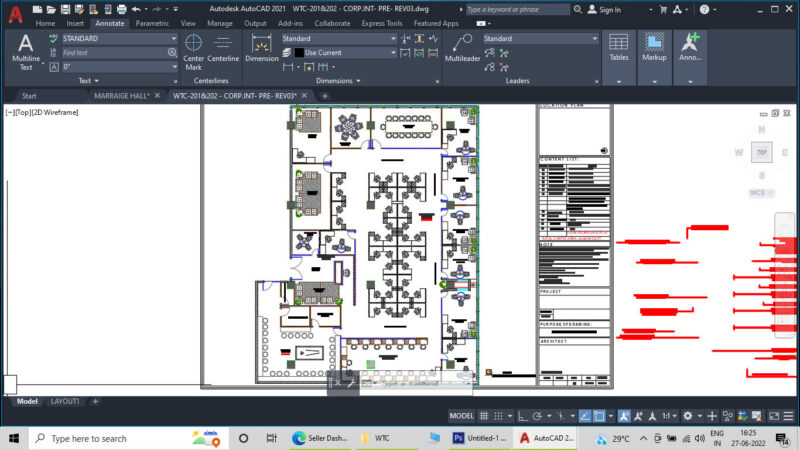The width and height of the screenshot is (800, 450).
Task: Click the keyword search input field
Action: point(518,9)
